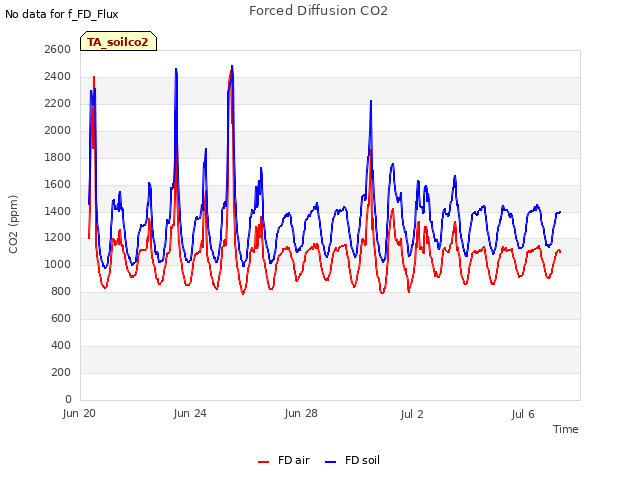640x480 pixels.
Task: Click the 600 y-axis tick label
Action: [61, 318]
